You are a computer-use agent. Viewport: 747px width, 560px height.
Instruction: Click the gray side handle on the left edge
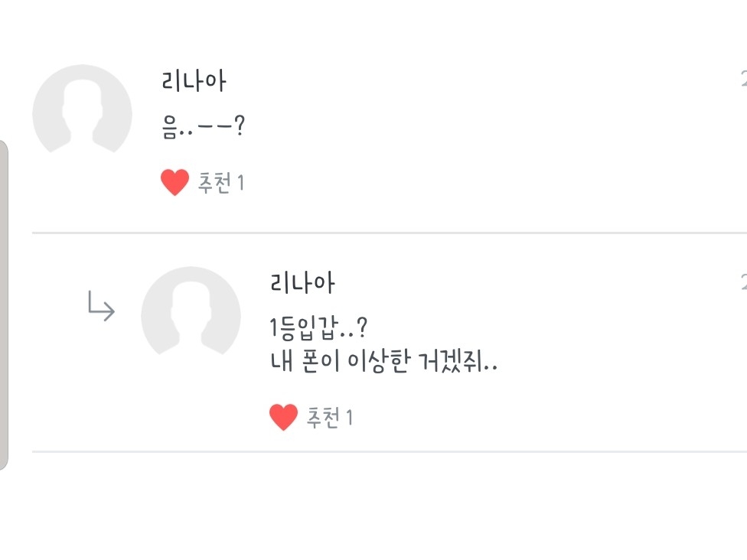(x=4, y=304)
